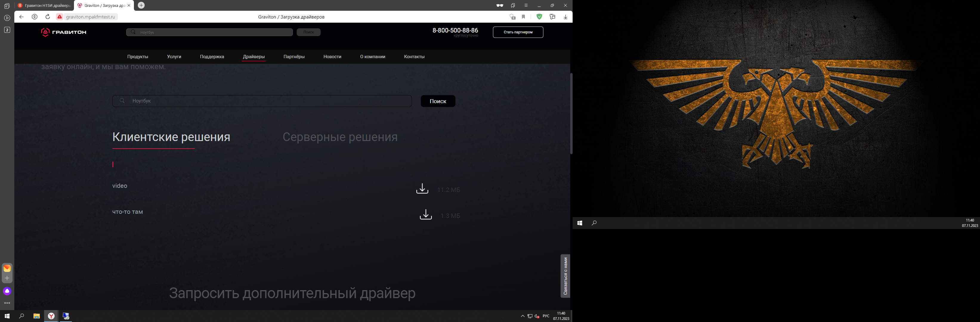Click the Связаться с нами side button

(565, 276)
